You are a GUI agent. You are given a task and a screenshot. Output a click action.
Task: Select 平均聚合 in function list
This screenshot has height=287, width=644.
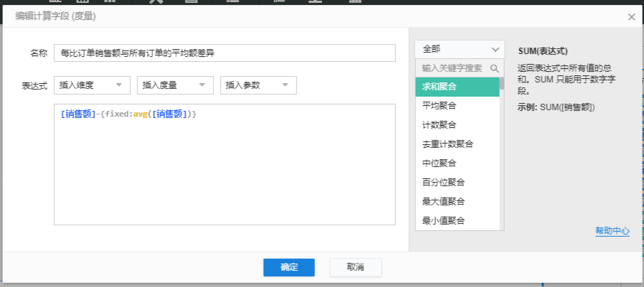pyautogui.click(x=457, y=106)
